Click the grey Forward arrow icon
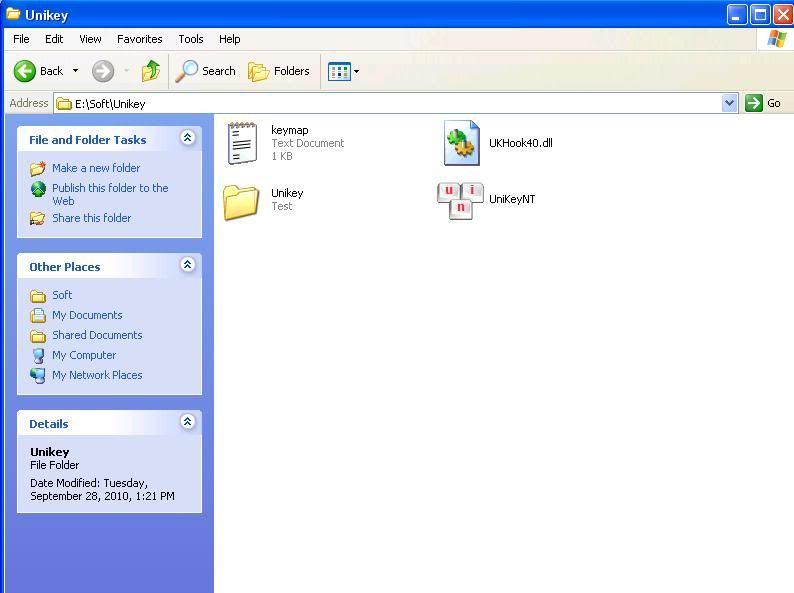The width and height of the screenshot is (794, 593). coord(103,71)
